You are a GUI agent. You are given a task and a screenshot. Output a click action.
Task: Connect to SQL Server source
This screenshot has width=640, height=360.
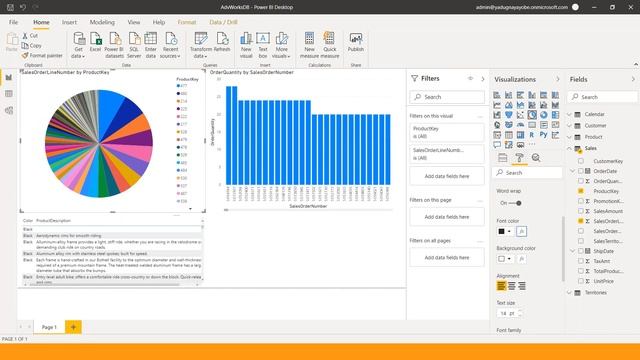pos(134,44)
